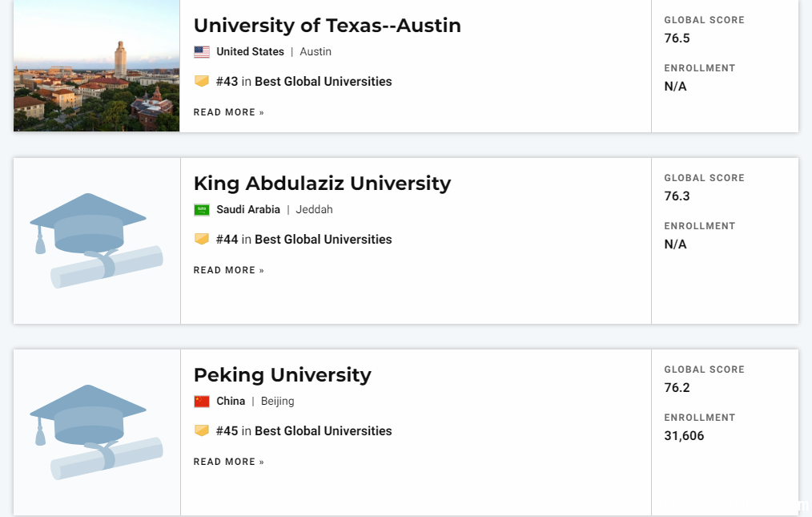Click the ranking badge beside #43
This screenshot has height=517, width=812.
click(x=202, y=81)
